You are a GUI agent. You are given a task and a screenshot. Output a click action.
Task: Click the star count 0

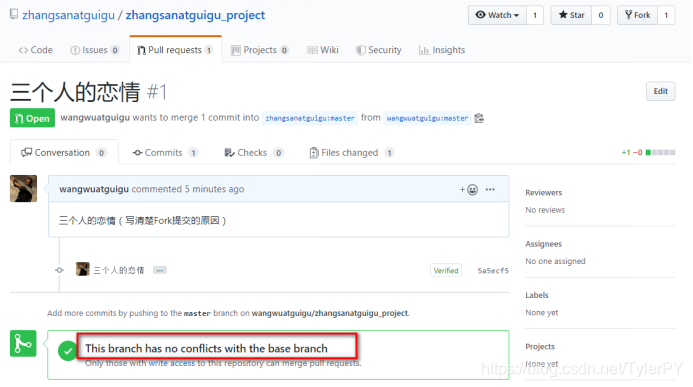click(601, 15)
